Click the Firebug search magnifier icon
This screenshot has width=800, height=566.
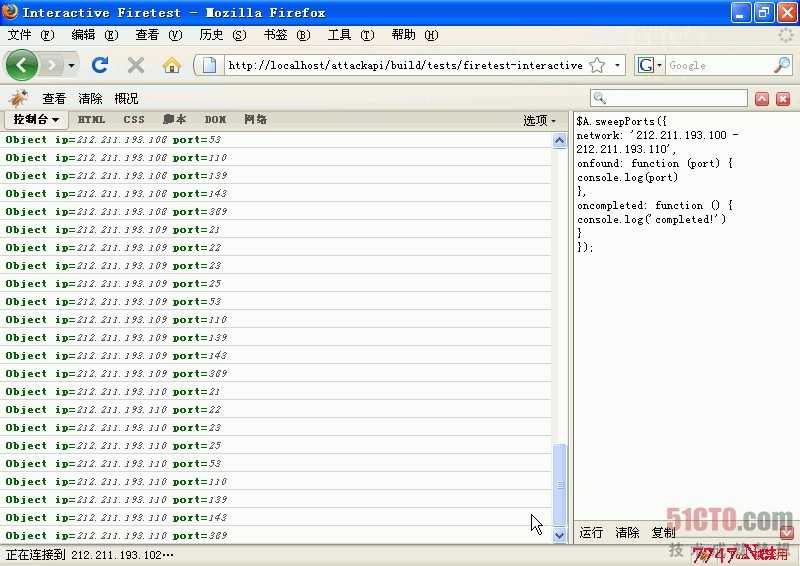point(600,98)
